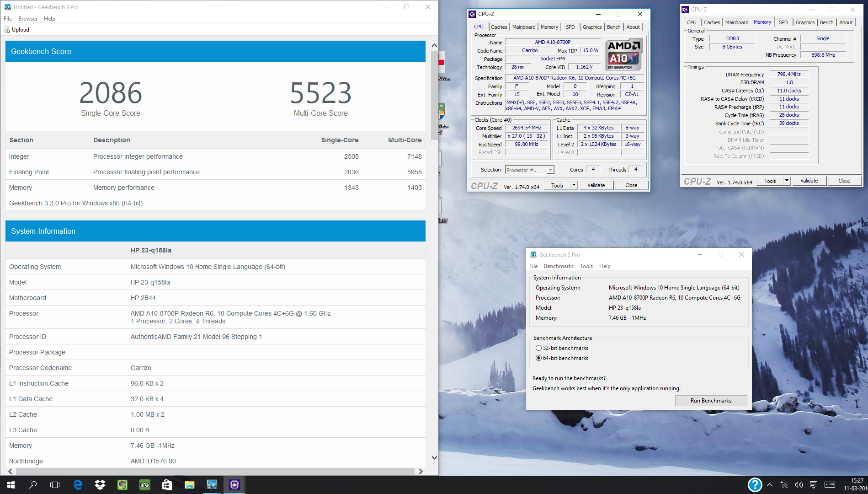Click the Upload icon in Geekbench results
The image size is (868, 494).
tap(7, 30)
